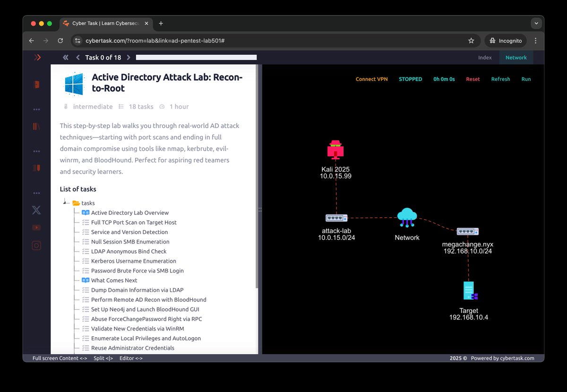567x392 pixels.
Task: Click the Windows logo lab image
Action: 74,83
